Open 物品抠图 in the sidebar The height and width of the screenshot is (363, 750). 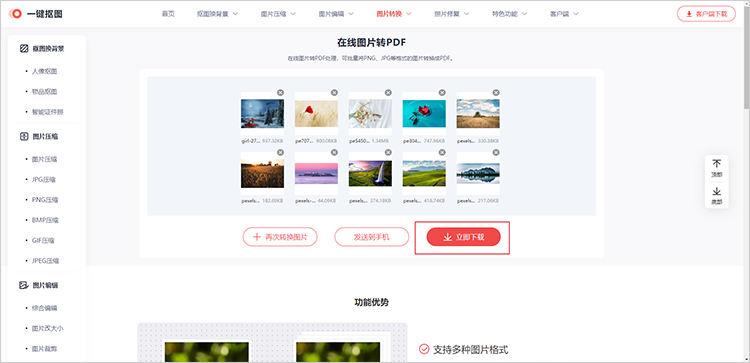coord(44,91)
